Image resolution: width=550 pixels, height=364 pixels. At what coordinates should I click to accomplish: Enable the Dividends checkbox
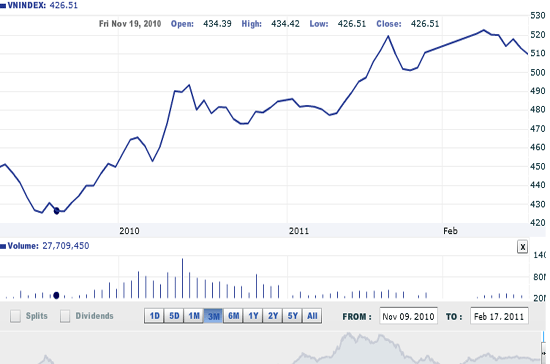click(65, 316)
